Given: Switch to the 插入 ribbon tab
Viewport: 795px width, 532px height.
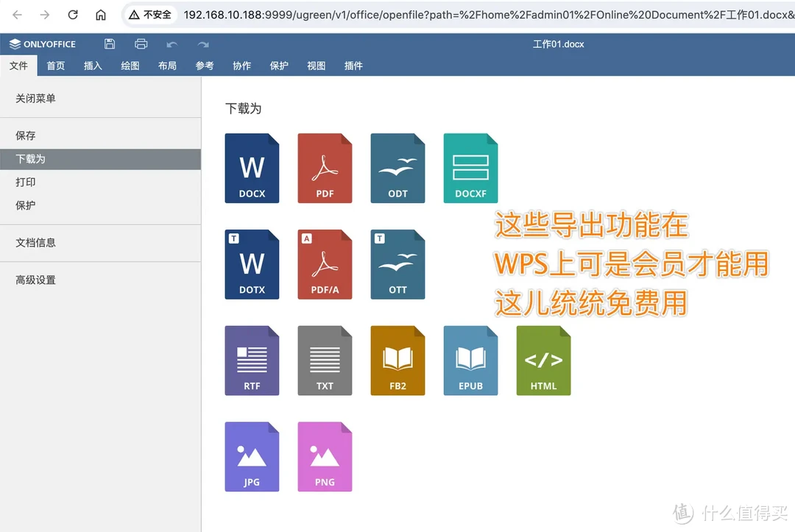Looking at the screenshot, I should pos(93,65).
